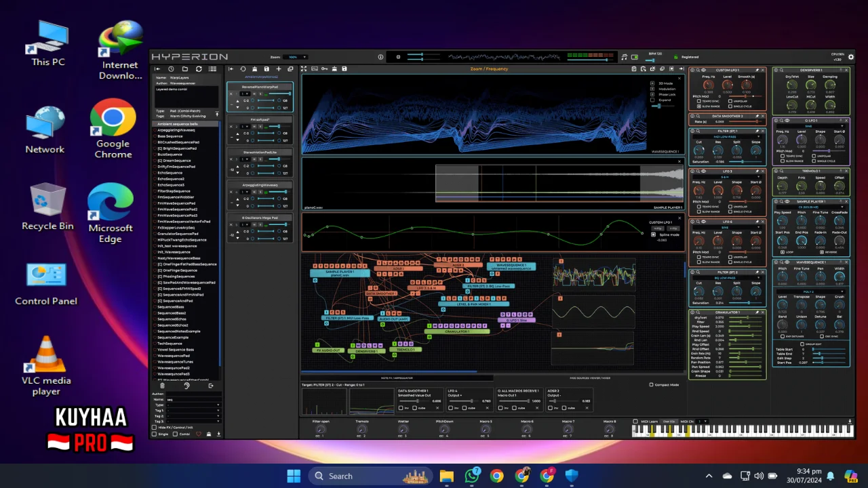The image size is (868, 488).
Task: Adjust Filter (ST) 1 Saturation slider
Action: (745, 161)
